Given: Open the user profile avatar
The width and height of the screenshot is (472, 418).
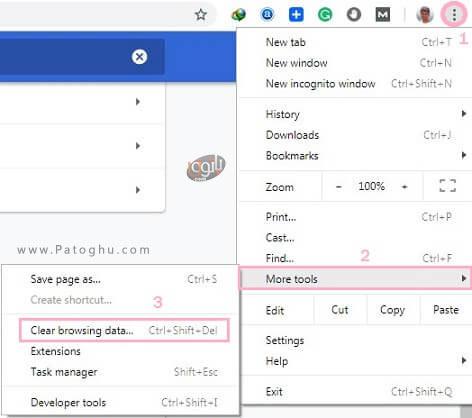Looking at the screenshot, I should coord(425,15).
